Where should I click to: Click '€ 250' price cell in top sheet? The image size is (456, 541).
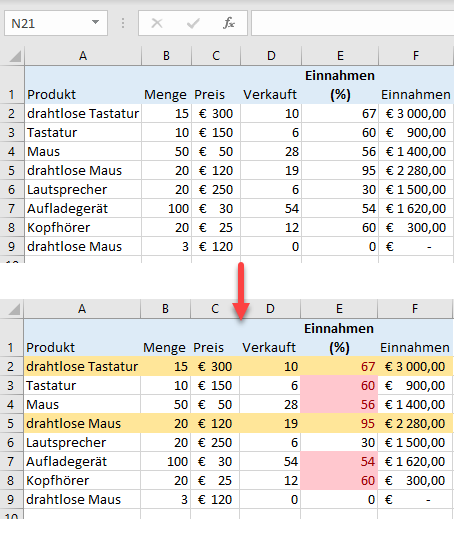pyautogui.click(x=216, y=189)
